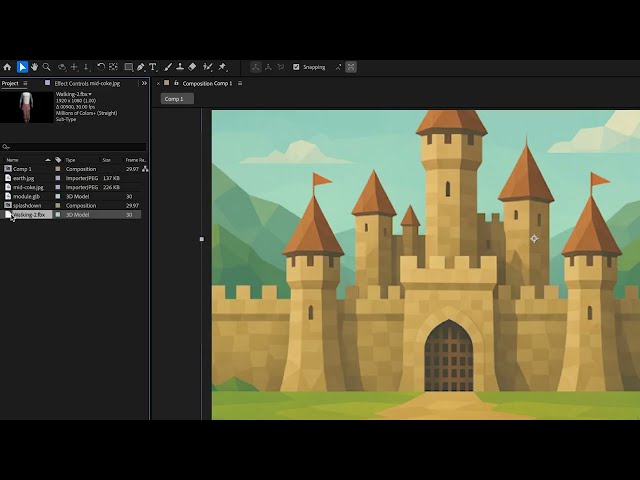Select module.glb in the project list
This screenshot has width=640, height=480.
pos(26,196)
